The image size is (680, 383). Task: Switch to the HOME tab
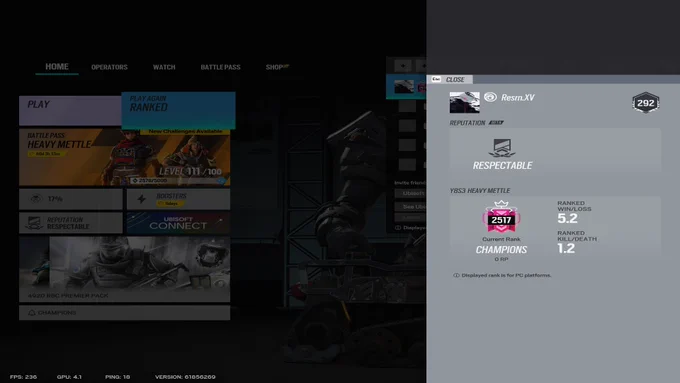57,67
